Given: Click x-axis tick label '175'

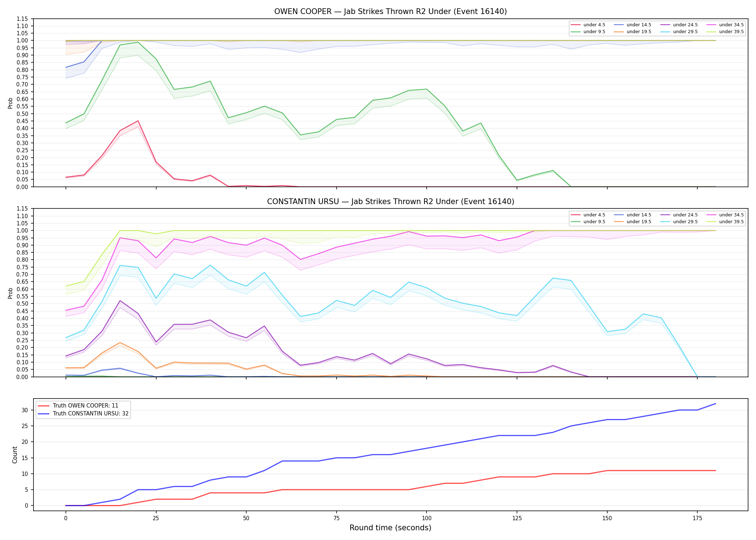Looking at the screenshot, I should click(697, 518).
